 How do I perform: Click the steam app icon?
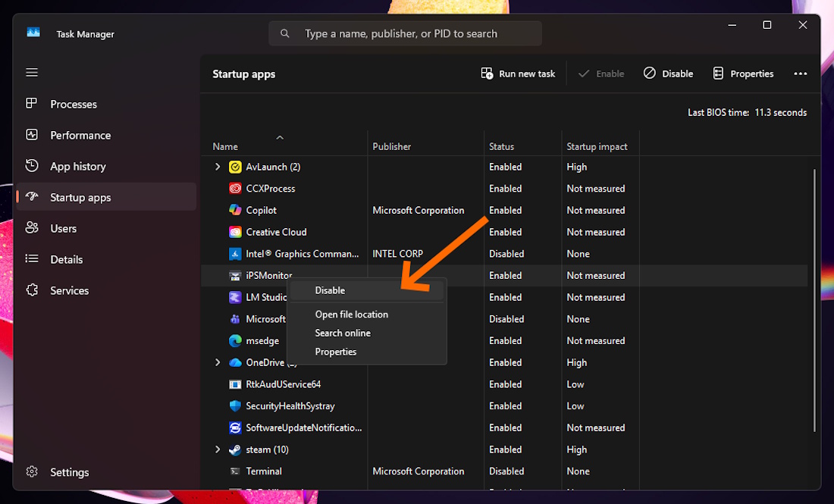coord(235,449)
